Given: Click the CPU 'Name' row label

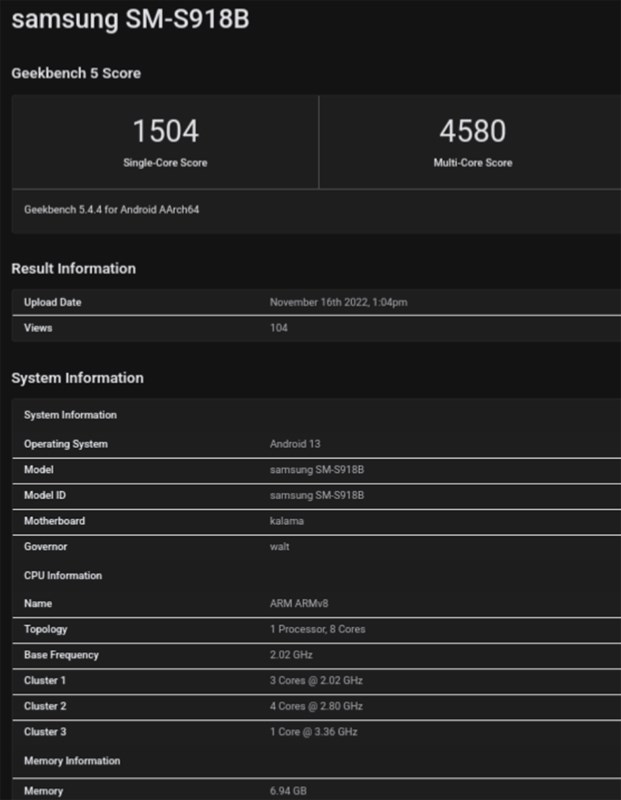Looking at the screenshot, I should tap(38, 604).
